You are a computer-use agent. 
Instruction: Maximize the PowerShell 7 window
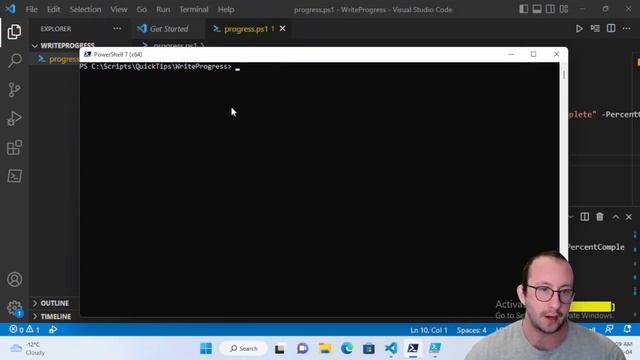point(533,54)
